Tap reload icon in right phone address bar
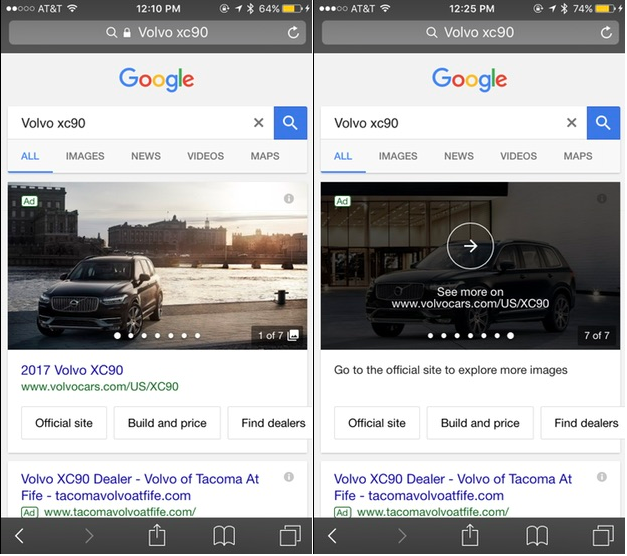 (606, 32)
